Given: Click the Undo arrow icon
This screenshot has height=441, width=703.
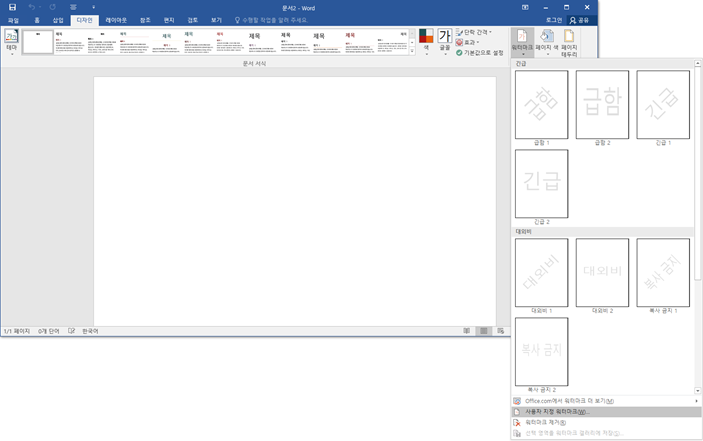Looking at the screenshot, I should point(31,7).
